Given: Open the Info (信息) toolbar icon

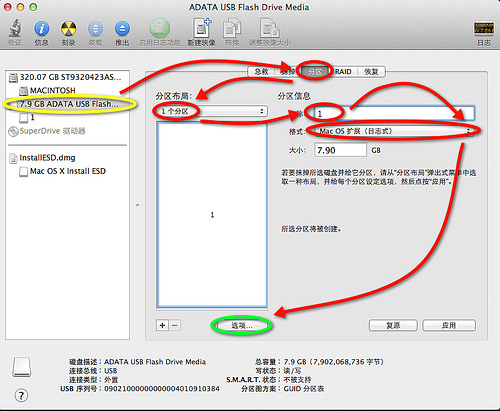Looking at the screenshot, I should pyautogui.click(x=41, y=29).
